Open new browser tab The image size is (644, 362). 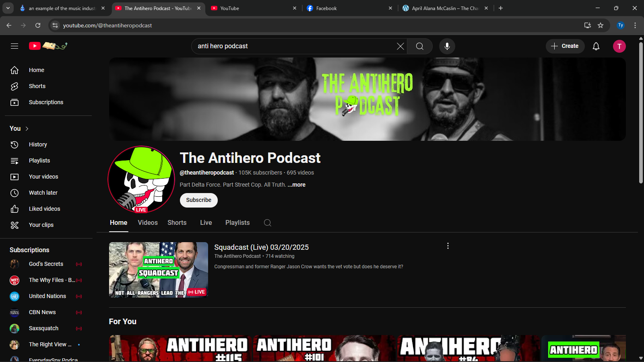coord(501,8)
